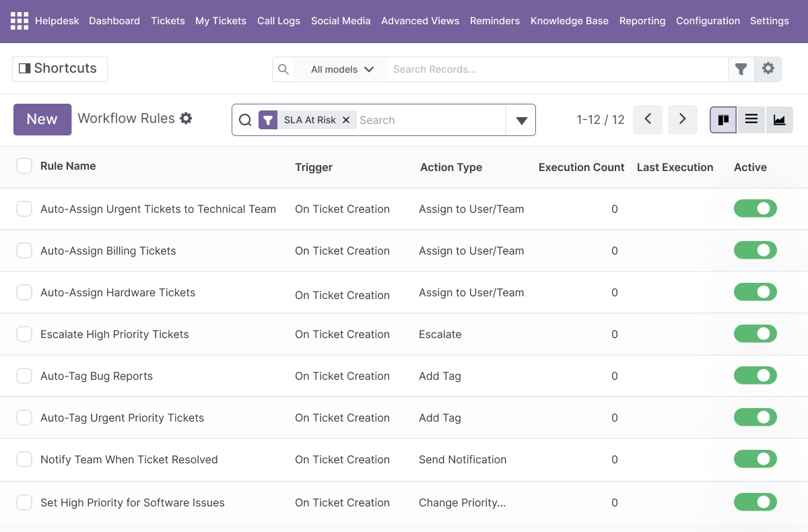Sort by Action Type column header

pos(451,167)
